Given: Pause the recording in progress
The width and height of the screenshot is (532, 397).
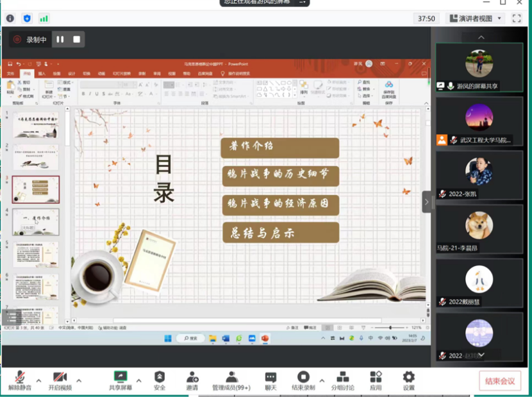Looking at the screenshot, I should point(60,40).
